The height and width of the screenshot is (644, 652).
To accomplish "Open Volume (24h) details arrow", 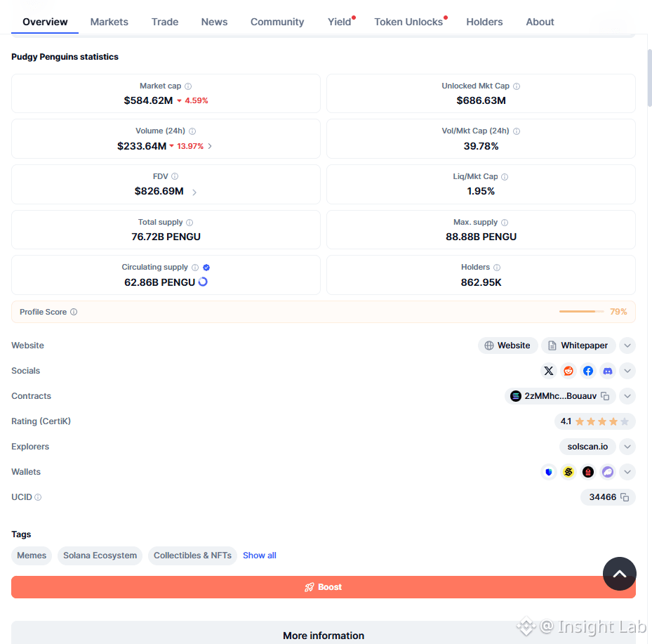I will click(x=210, y=146).
